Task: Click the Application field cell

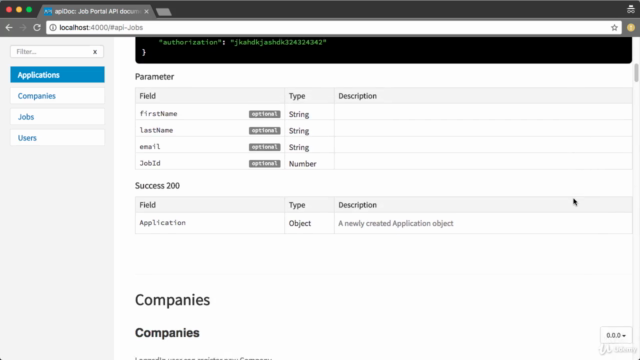Action: [x=210, y=223]
